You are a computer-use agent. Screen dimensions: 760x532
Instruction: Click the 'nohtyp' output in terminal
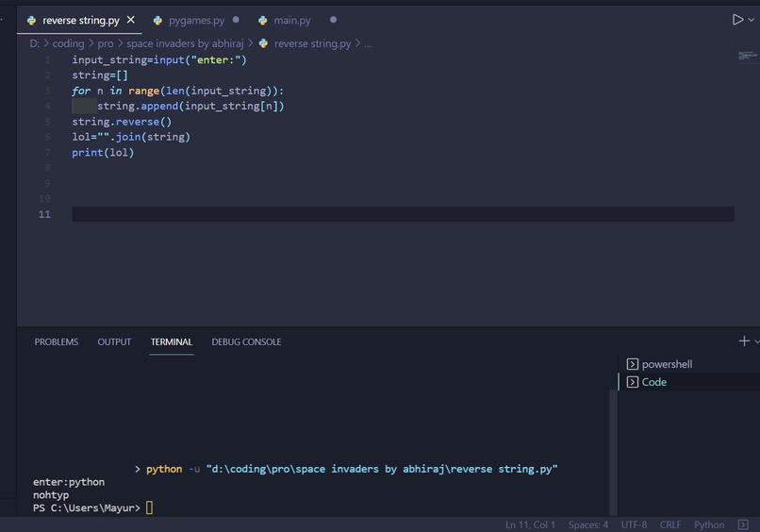[51, 495]
